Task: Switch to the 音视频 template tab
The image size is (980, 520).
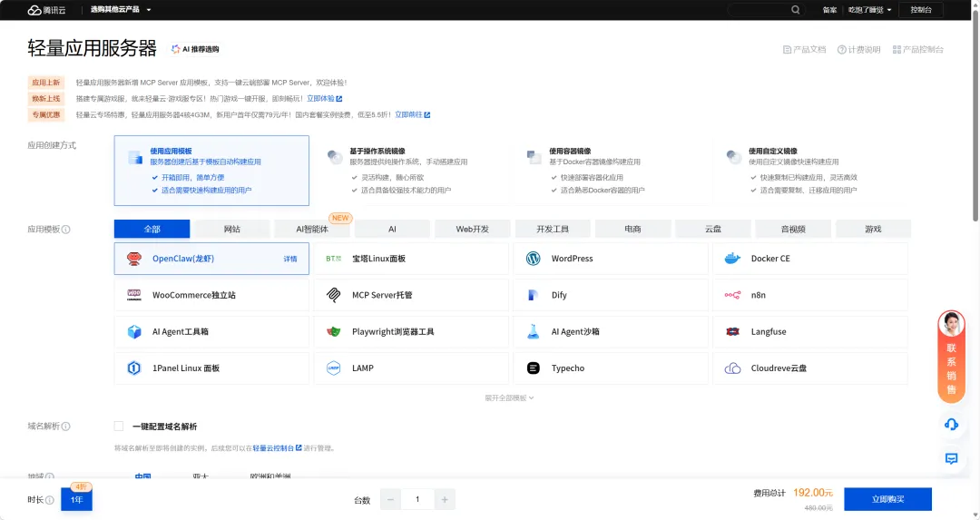Action: [793, 229]
